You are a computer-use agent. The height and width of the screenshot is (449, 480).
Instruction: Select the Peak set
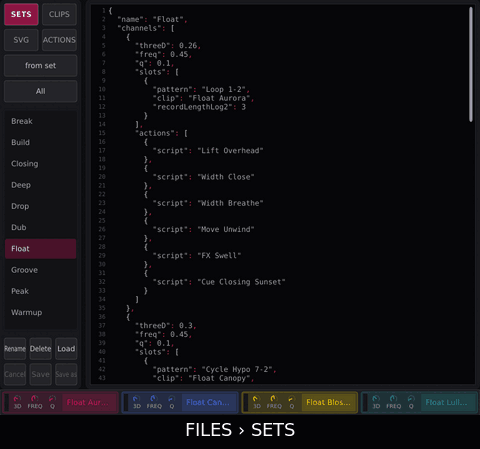pyautogui.click(x=40, y=291)
